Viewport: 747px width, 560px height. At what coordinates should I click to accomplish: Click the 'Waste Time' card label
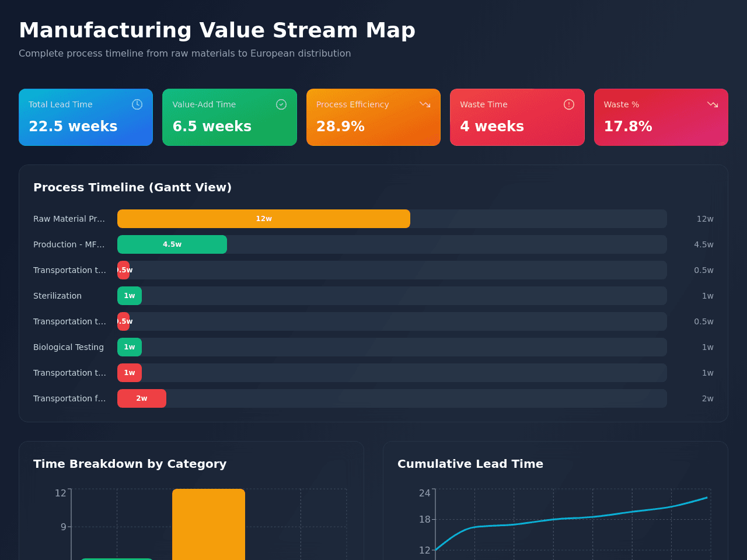coord(484,104)
